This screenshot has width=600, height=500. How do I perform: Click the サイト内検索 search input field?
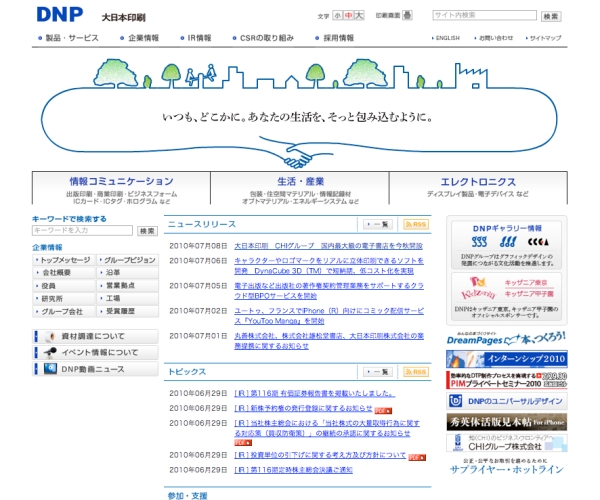485,16
